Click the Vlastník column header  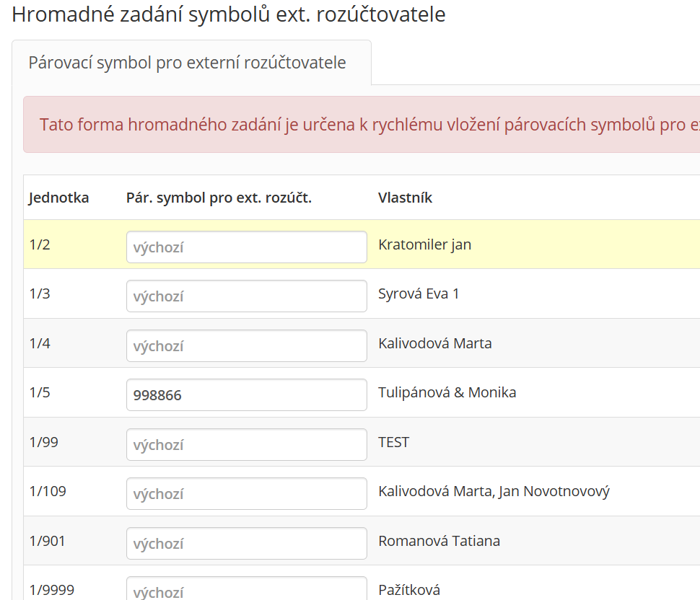click(x=405, y=198)
